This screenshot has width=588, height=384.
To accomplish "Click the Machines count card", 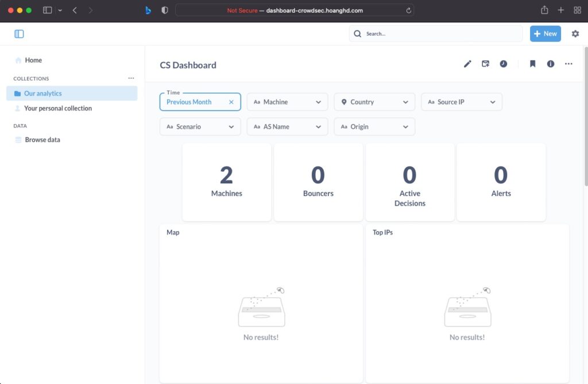I will [x=226, y=182].
